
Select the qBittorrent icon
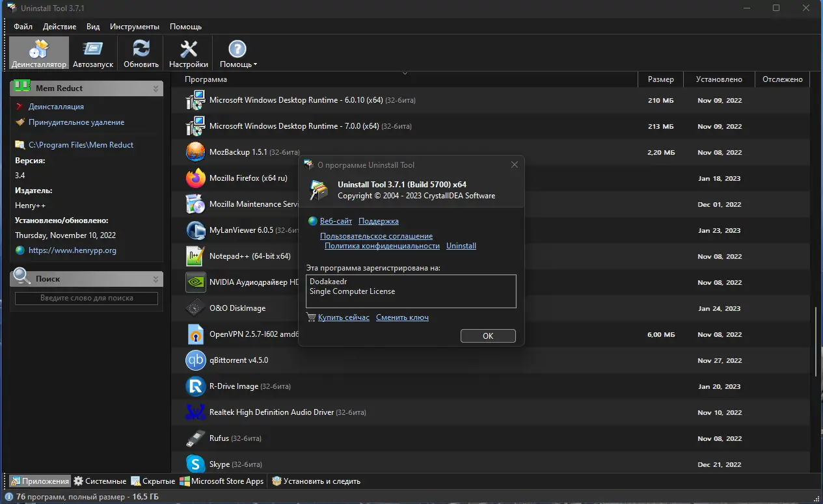[196, 360]
